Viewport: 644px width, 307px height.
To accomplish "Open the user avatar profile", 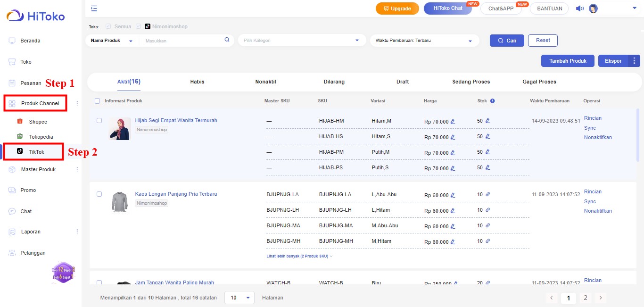I will 593,8.
